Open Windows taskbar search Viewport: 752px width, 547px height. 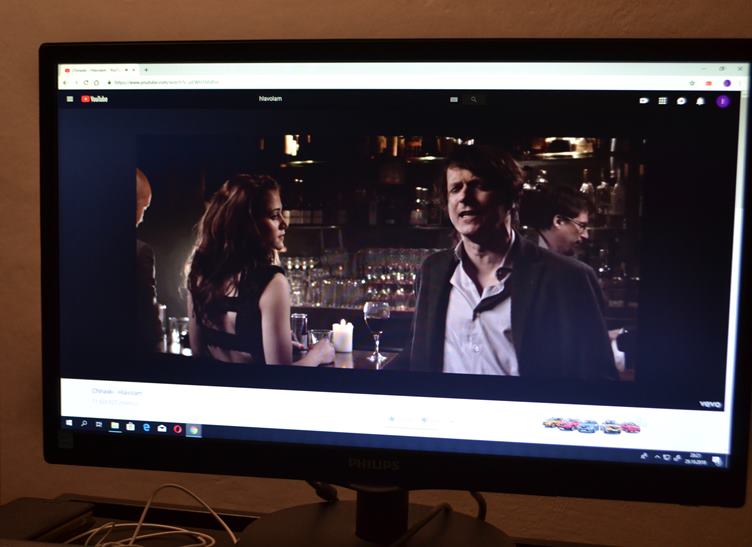[84, 423]
